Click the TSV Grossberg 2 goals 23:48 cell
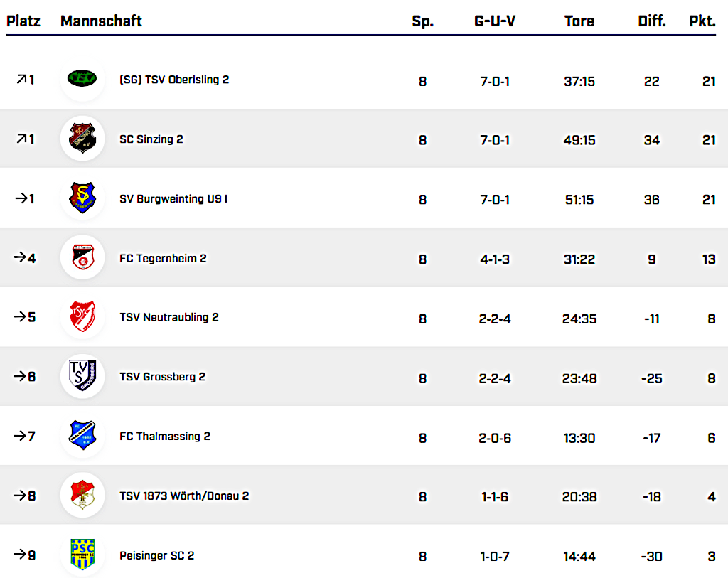This screenshot has height=578, width=728. point(579,378)
